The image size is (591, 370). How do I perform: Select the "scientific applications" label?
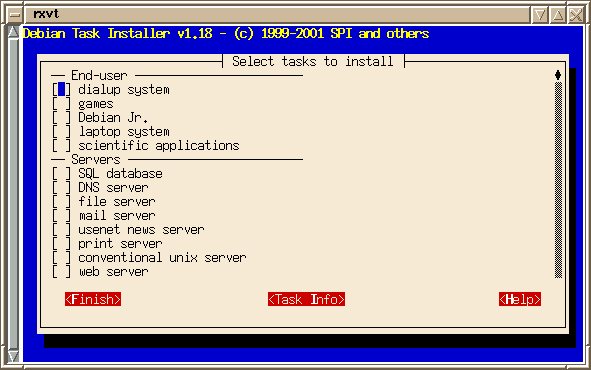(x=159, y=145)
